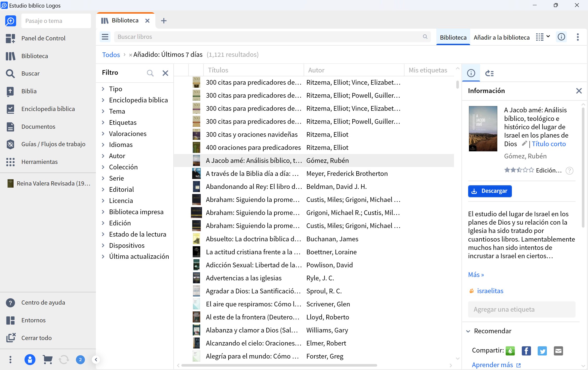Share via Facebook icon
The width and height of the screenshot is (588, 370).
pyautogui.click(x=526, y=351)
